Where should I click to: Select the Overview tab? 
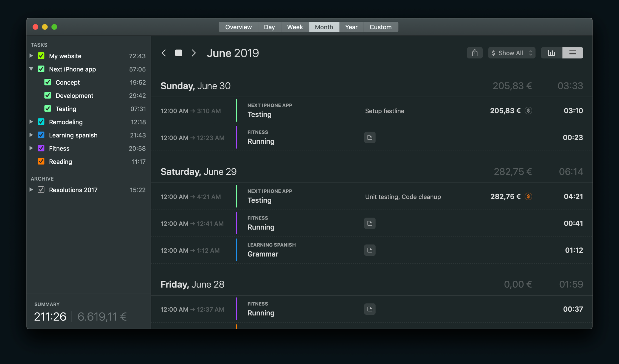click(238, 27)
